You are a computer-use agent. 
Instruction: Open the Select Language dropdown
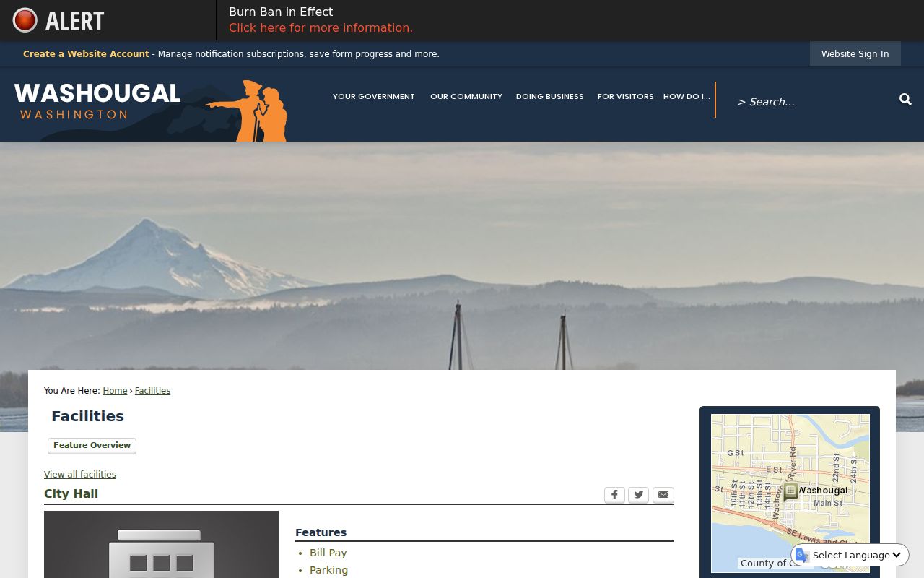click(x=849, y=555)
